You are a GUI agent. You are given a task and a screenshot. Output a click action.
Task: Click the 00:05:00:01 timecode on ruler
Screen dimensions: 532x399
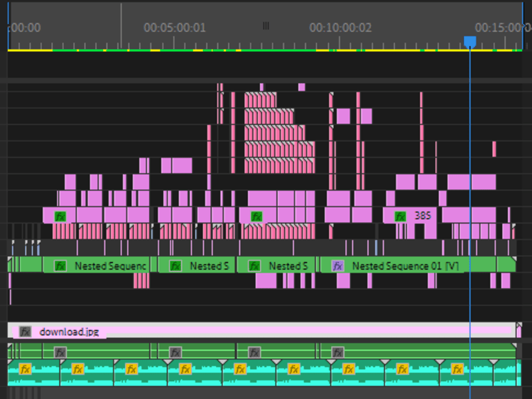[175, 27]
